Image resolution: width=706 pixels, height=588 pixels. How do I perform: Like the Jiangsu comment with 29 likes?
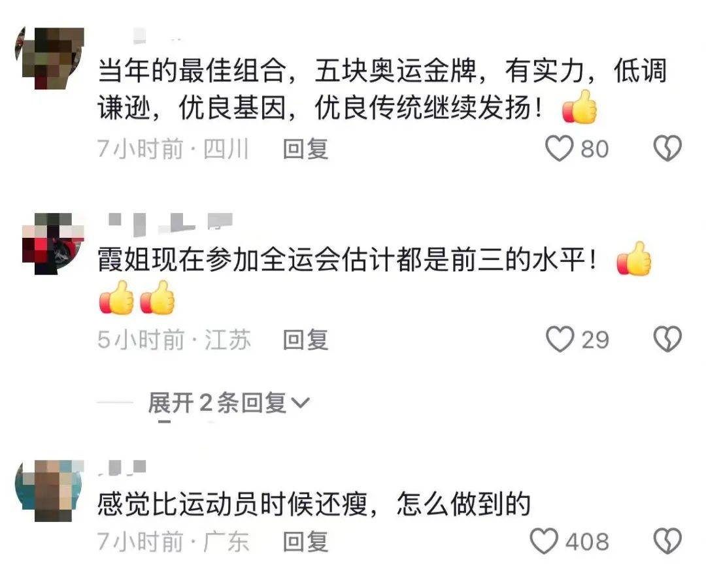click(x=560, y=339)
